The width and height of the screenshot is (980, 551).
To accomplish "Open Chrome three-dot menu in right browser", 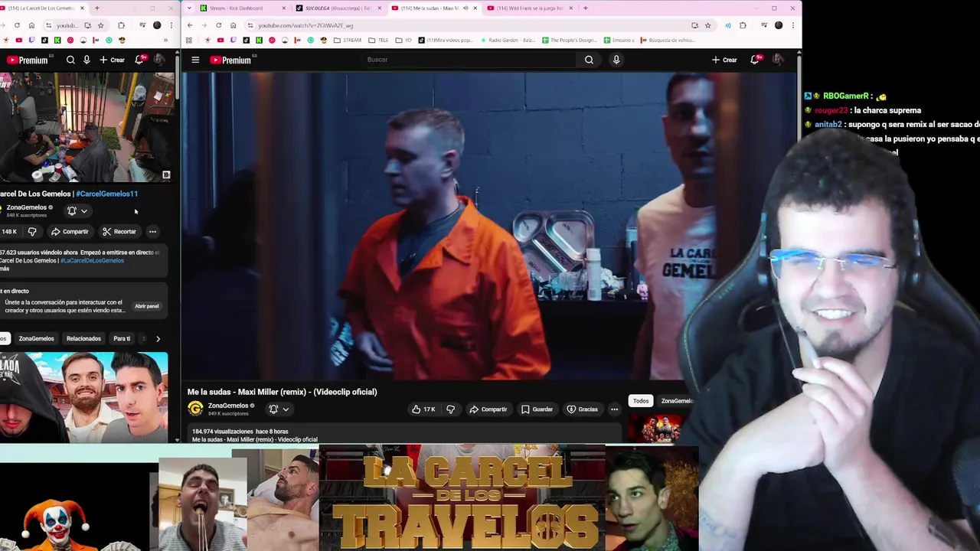I will (x=793, y=25).
